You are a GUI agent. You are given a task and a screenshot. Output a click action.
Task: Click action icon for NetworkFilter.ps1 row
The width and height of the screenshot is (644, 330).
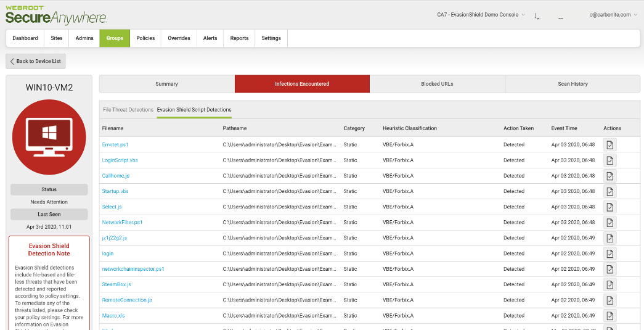click(610, 222)
